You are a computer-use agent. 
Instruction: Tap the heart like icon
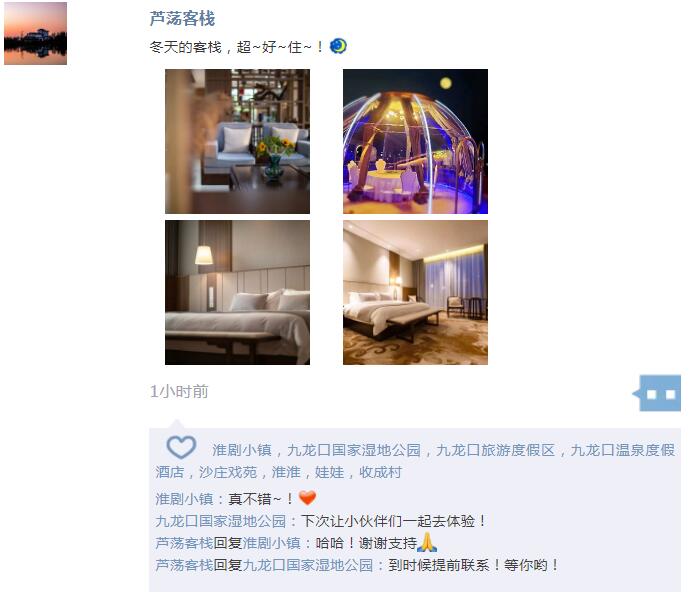pyautogui.click(x=181, y=447)
